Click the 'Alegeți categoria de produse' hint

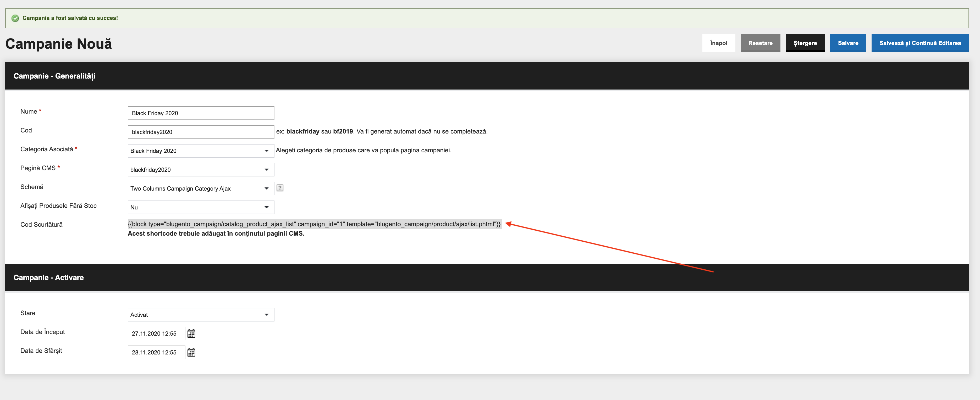(363, 150)
